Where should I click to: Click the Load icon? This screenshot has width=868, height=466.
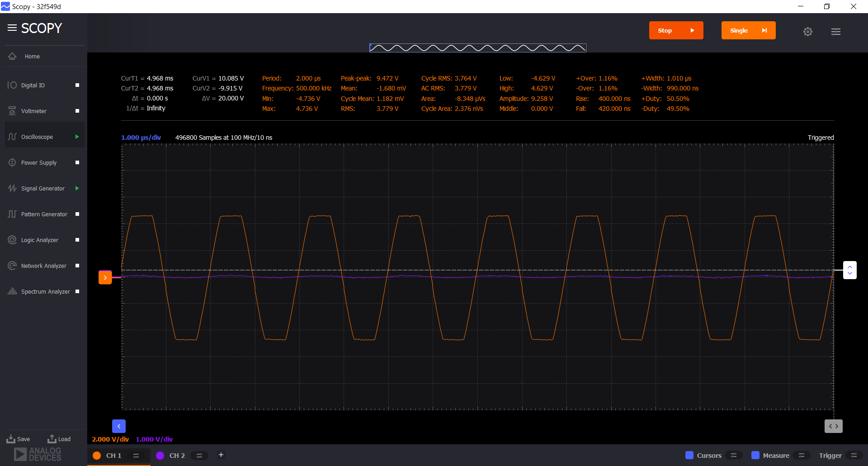[52, 439]
